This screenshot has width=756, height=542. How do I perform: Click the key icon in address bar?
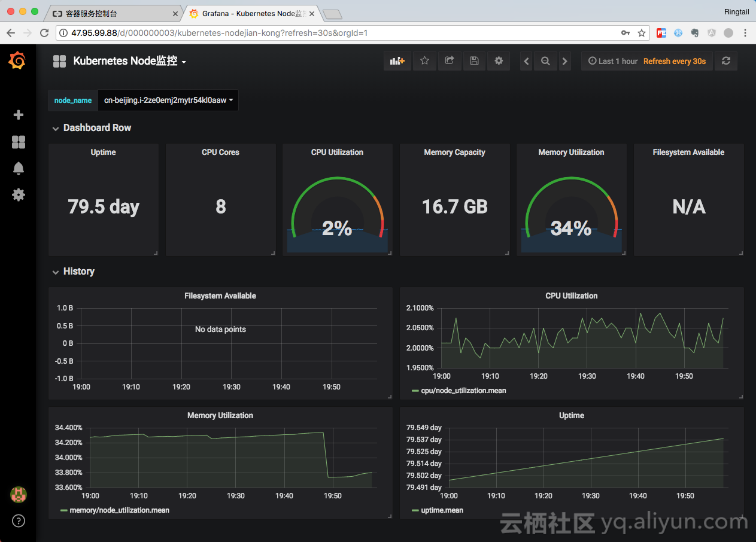[x=626, y=33]
